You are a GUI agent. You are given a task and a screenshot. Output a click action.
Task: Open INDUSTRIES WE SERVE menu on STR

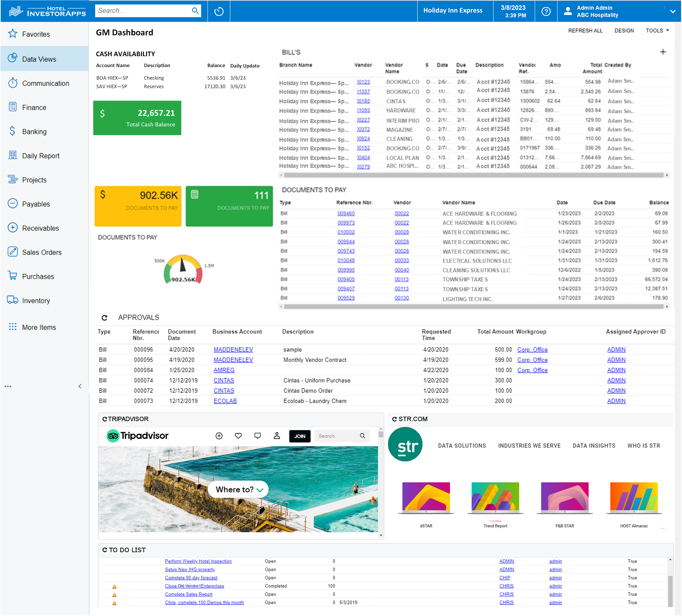point(529,446)
